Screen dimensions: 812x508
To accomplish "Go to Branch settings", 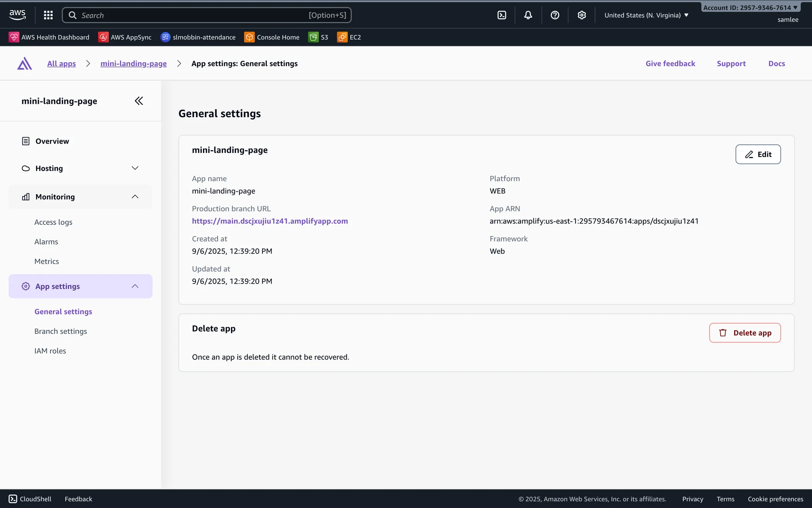I will click(x=60, y=331).
